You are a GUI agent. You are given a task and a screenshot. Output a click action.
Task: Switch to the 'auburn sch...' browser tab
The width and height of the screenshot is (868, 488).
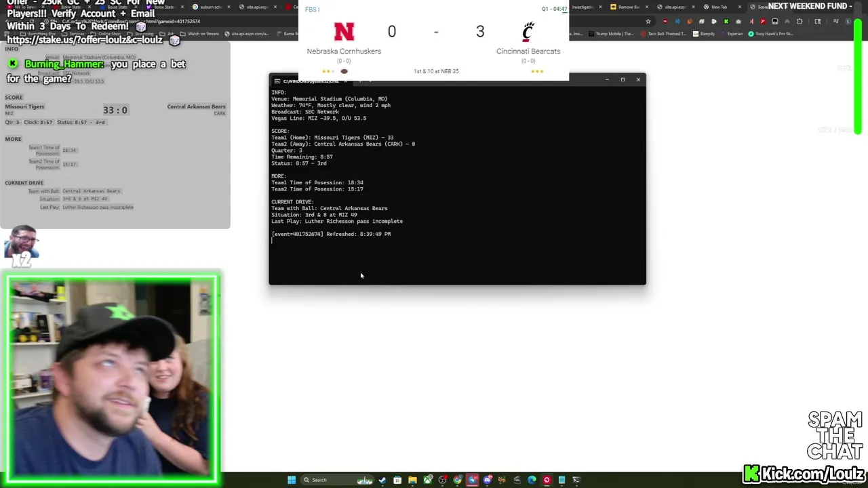pos(211,7)
